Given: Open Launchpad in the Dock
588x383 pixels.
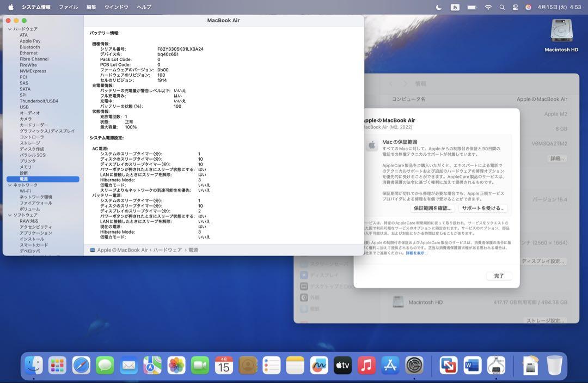Looking at the screenshot, I should pos(57,365).
